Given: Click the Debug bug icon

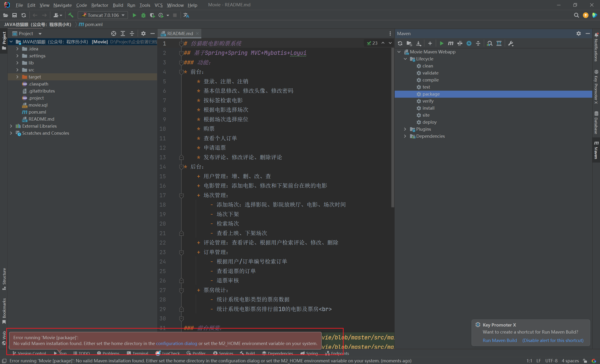Looking at the screenshot, I should click(x=143, y=15).
